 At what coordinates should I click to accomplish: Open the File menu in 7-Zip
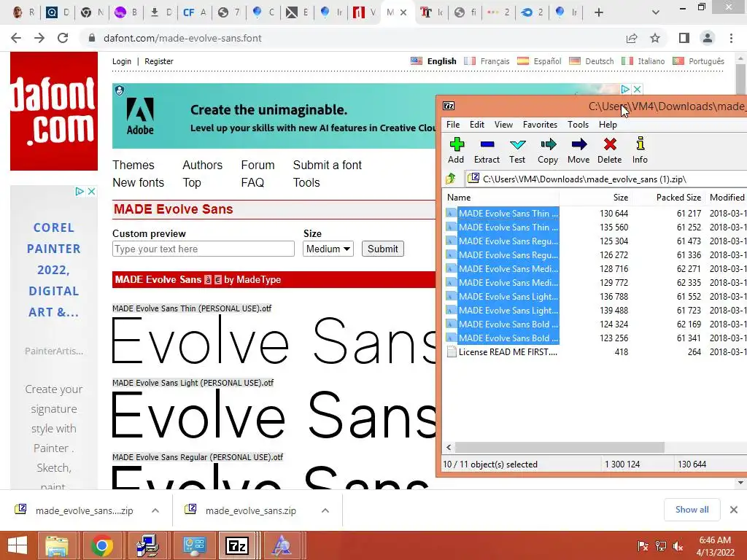(453, 124)
